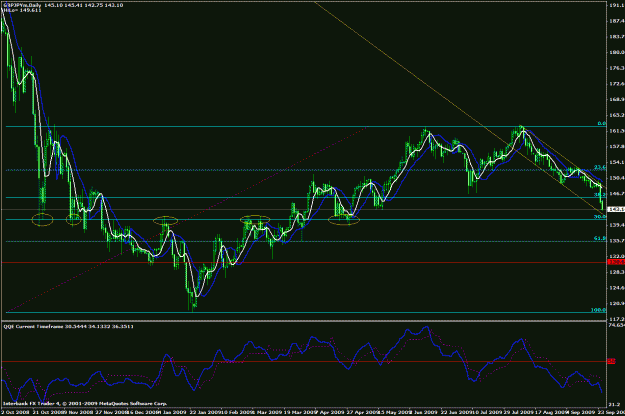
Task: Click the 27 Nov 2008 date label
Action: [x=112, y=413]
